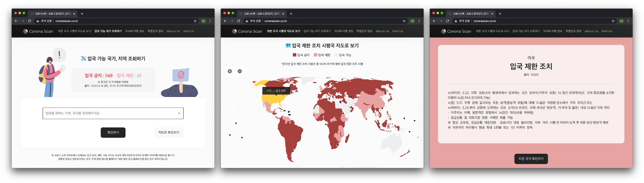The width and height of the screenshot is (644, 183).
Task: Open About Us in left window
Action: [x=173, y=31]
